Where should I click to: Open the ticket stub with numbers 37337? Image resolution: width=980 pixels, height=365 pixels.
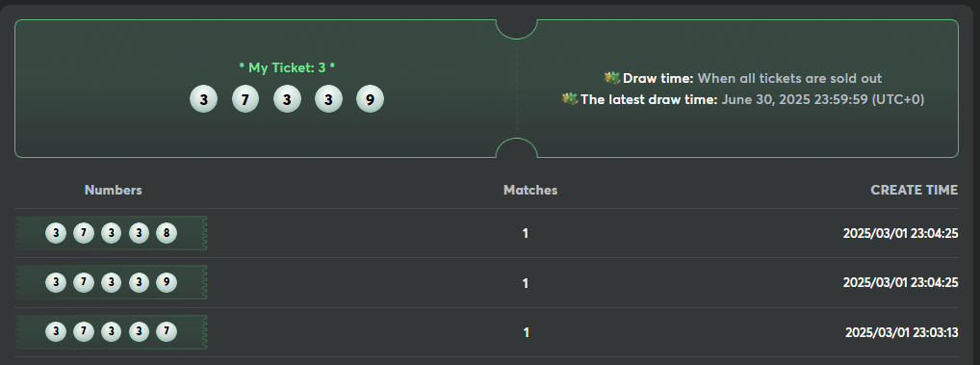click(x=112, y=332)
